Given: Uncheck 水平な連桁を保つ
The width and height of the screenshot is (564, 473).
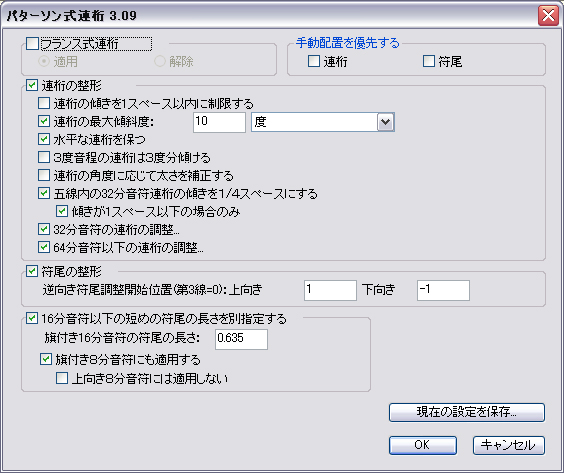Looking at the screenshot, I should pyautogui.click(x=44, y=139).
